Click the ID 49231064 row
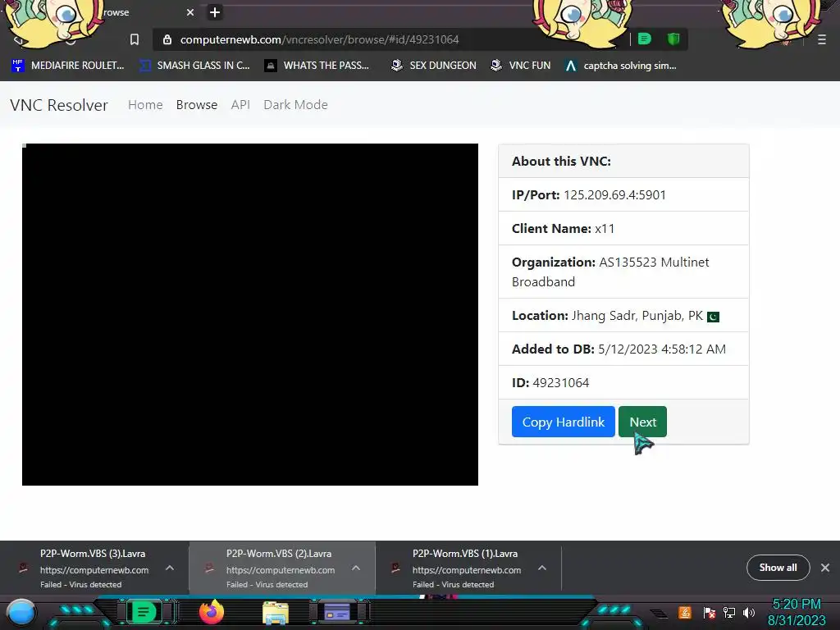 click(x=623, y=383)
